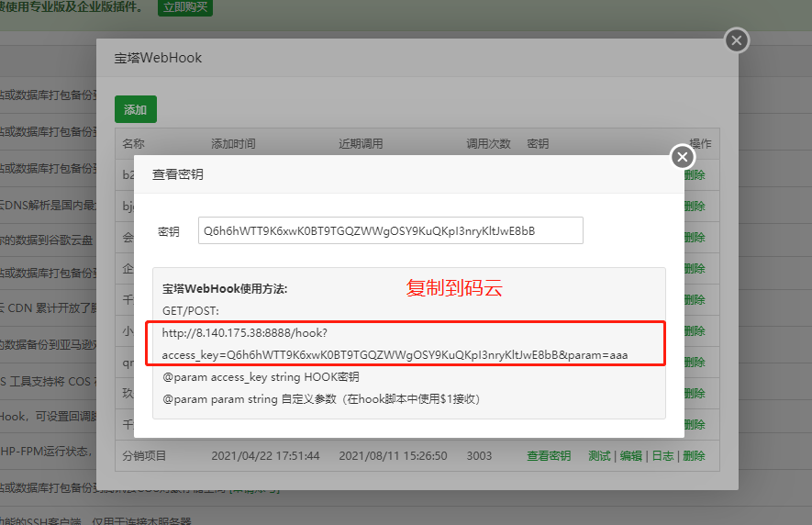Open 日志 link in 分销项目 row
The width and height of the screenshot is (812, 525).
(x=662, y=456)
